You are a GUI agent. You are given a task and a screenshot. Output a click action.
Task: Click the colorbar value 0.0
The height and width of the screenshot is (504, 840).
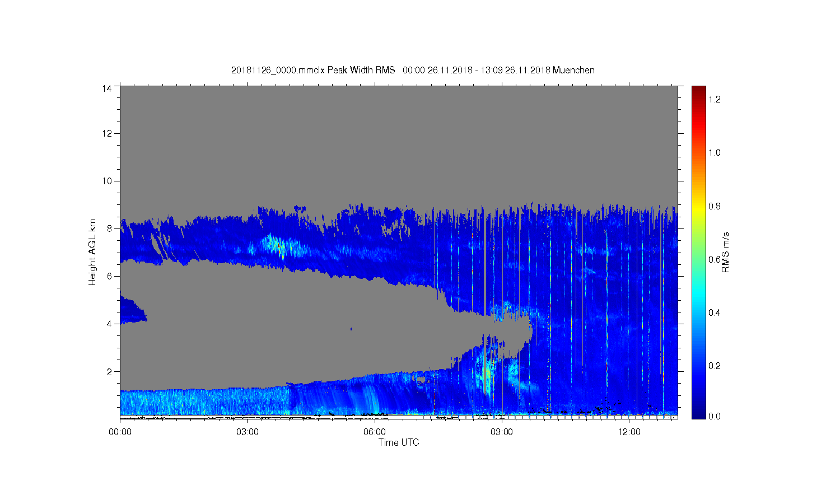(x=714, y=416)
